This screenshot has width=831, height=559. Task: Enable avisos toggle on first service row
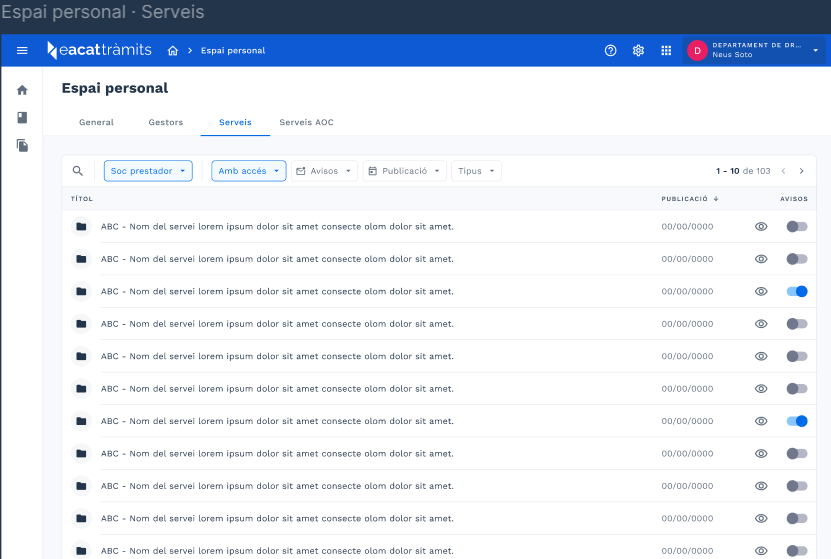796,227
